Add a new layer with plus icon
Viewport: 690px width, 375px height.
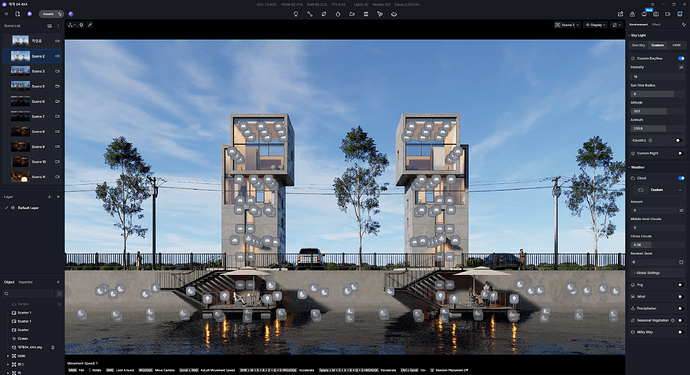[49, 197]
